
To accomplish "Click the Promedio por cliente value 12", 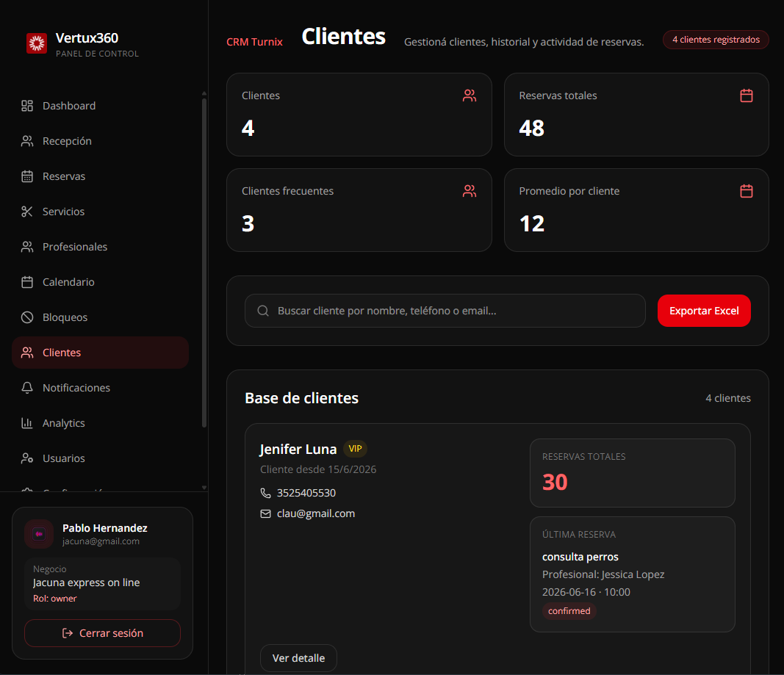I will pos(531,223).
